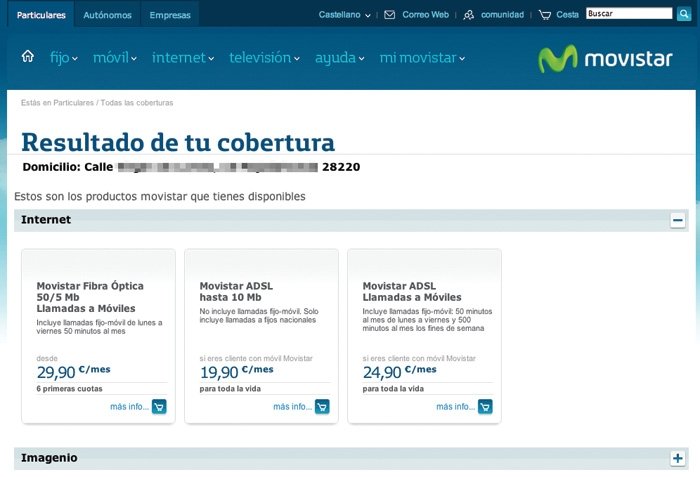Switch to the Autónomos tab

108,15
